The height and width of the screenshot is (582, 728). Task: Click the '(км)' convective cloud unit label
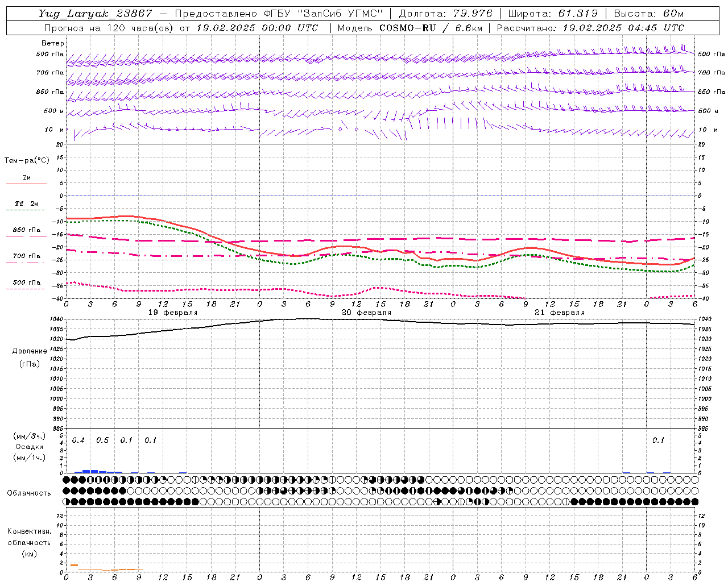[29, 554]
